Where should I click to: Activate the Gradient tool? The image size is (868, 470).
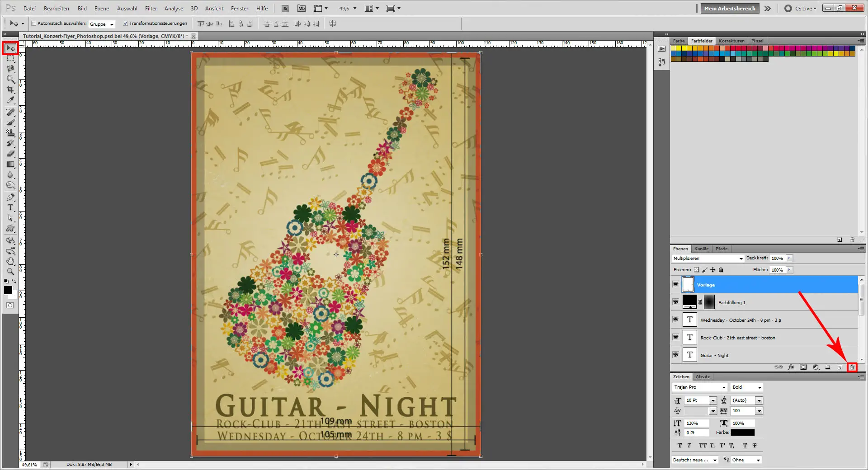tap(10, 164)
